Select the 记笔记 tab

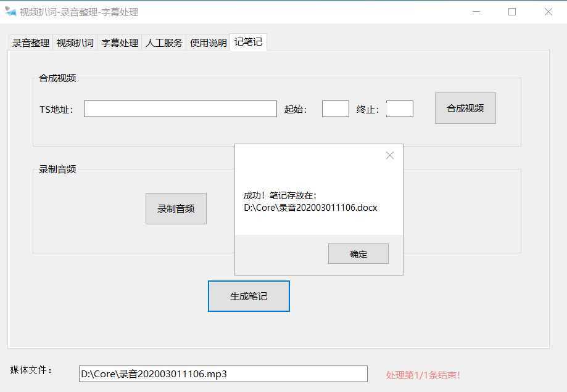(248, 42)
